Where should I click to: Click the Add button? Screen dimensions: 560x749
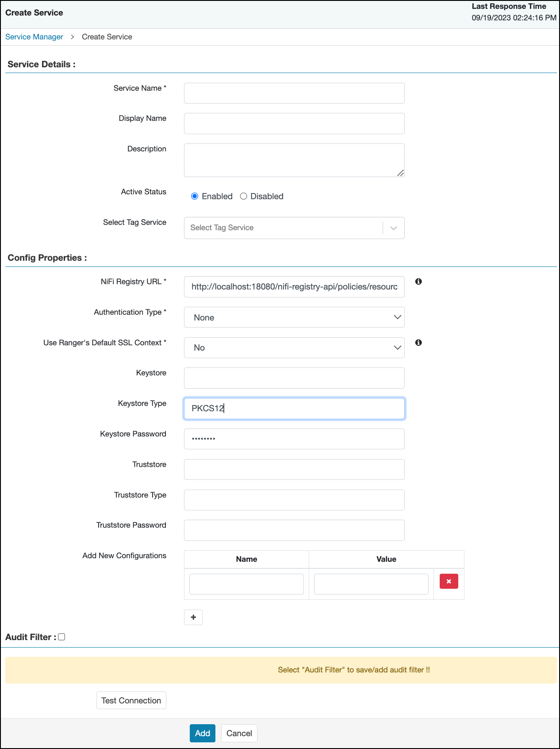coord(202,733)
